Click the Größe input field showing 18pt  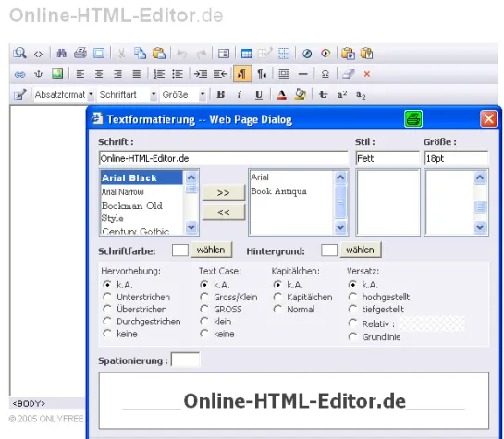pos(456,158)
